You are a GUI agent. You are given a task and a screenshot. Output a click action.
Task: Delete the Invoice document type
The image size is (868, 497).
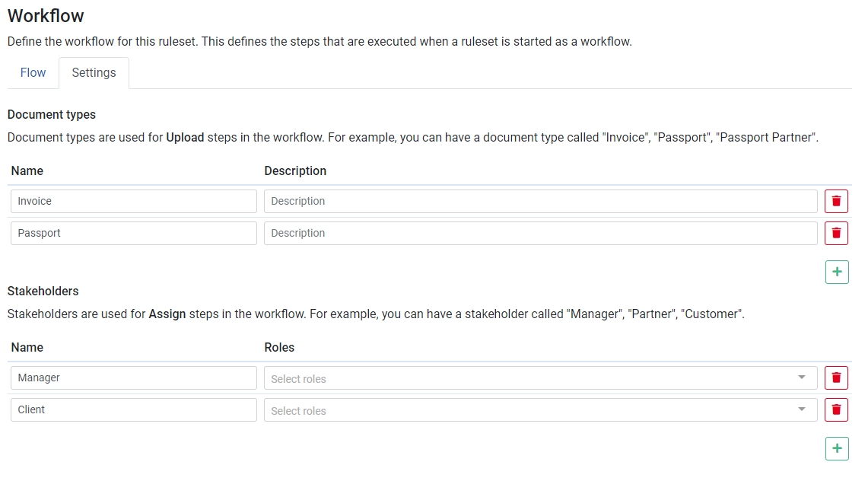(837, 202)
